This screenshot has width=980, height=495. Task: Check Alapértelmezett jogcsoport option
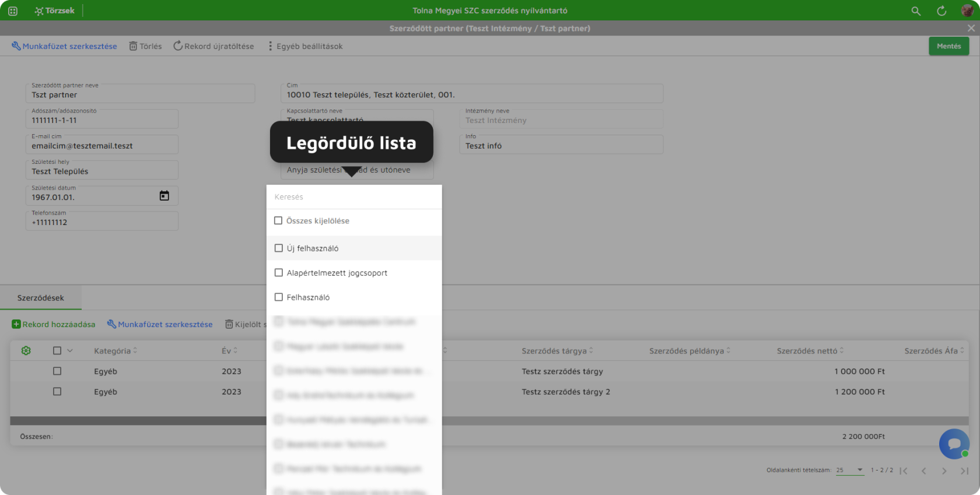279,273
